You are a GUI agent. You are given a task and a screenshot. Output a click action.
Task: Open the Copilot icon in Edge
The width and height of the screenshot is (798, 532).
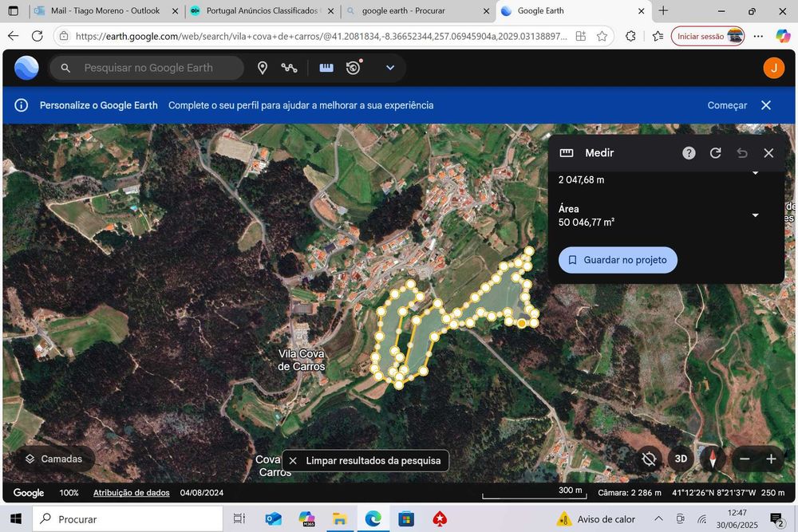coord(783,36)
